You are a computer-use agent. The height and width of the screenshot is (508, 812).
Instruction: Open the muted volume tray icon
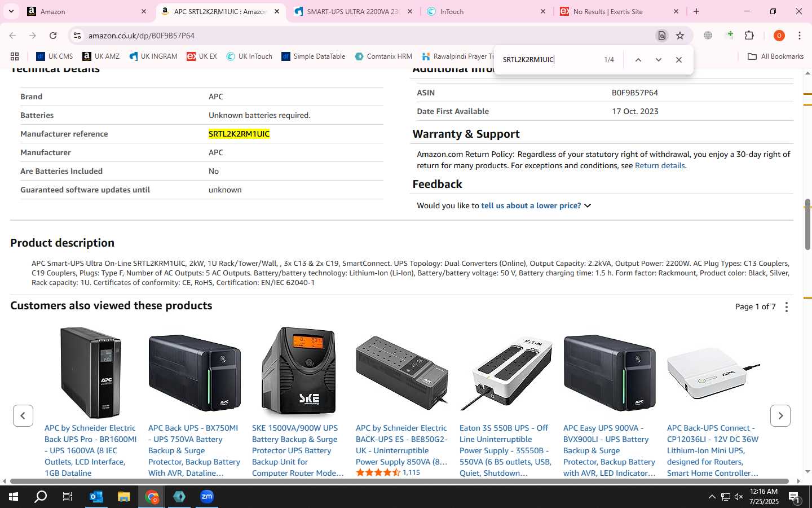[x=739, y=497]
